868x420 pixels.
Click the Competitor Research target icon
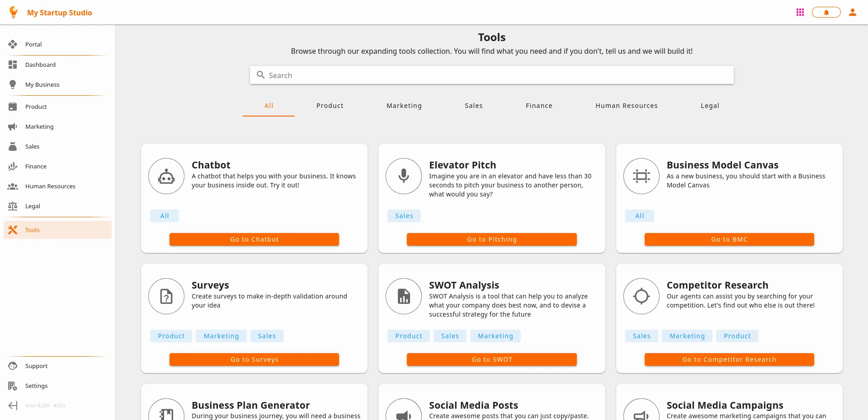641,296
